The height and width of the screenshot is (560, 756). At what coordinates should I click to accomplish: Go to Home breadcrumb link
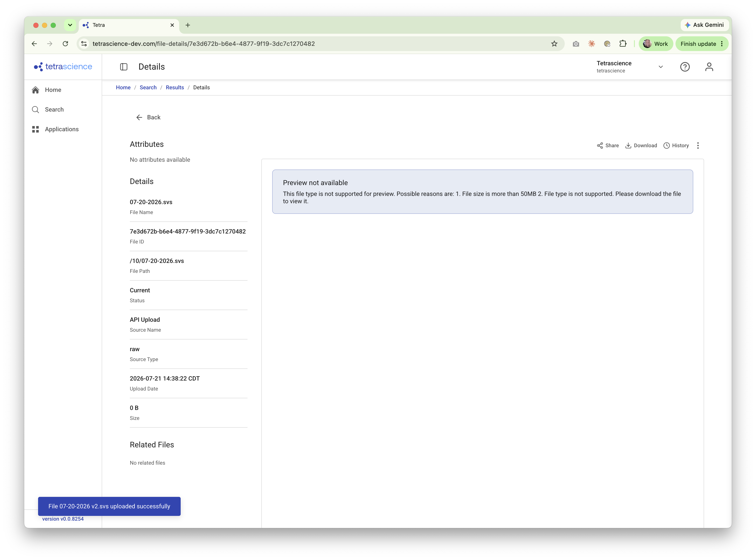(x=123, y=87)
